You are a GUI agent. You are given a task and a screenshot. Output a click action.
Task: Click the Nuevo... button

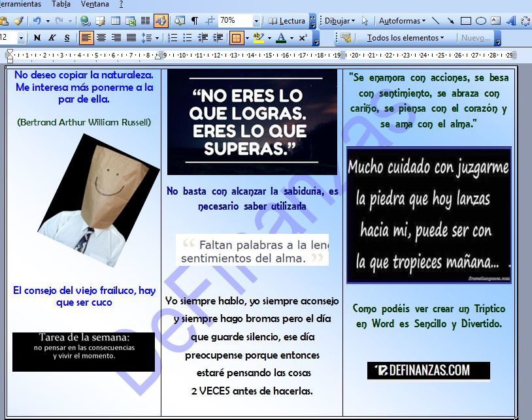click(x=475, y=38)
